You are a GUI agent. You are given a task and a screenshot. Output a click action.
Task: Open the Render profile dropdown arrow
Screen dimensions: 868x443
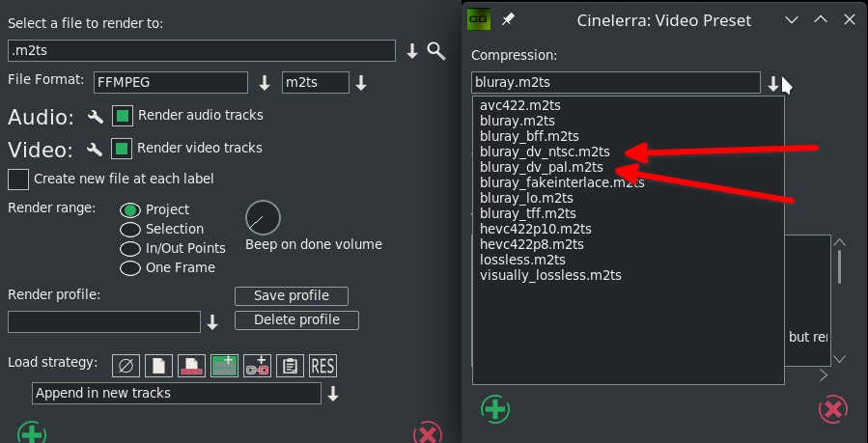[212, 322]
